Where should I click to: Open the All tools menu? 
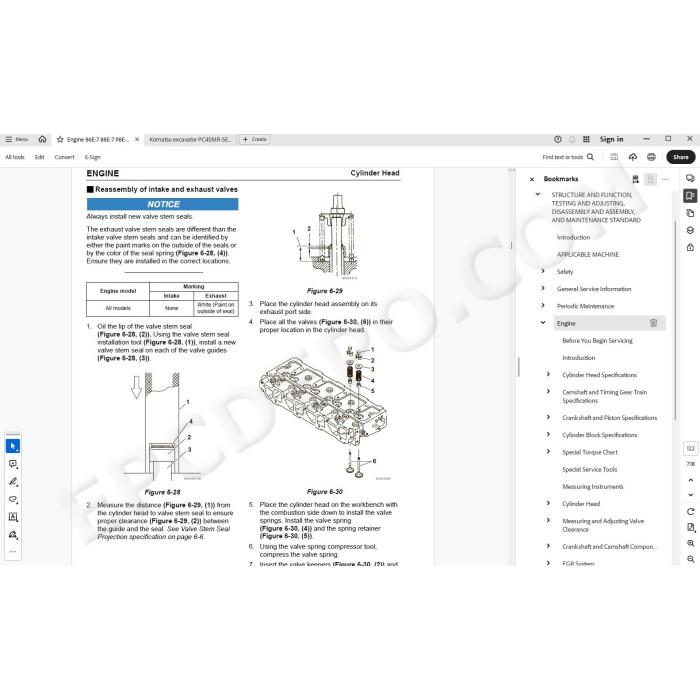tap(15, 157)
